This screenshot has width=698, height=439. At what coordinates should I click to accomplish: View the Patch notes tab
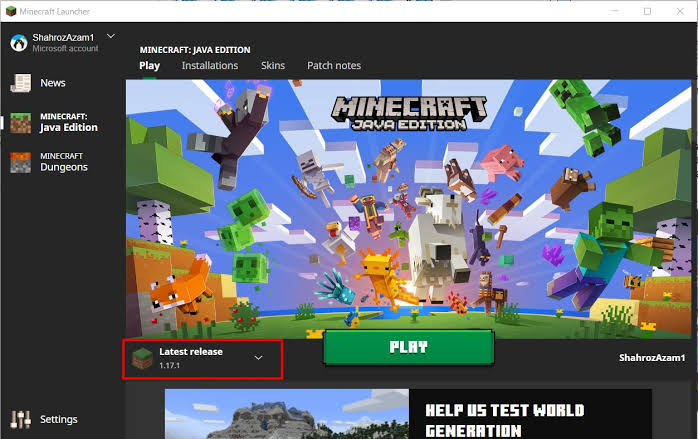pyautogui.click(x=333, y=66)
